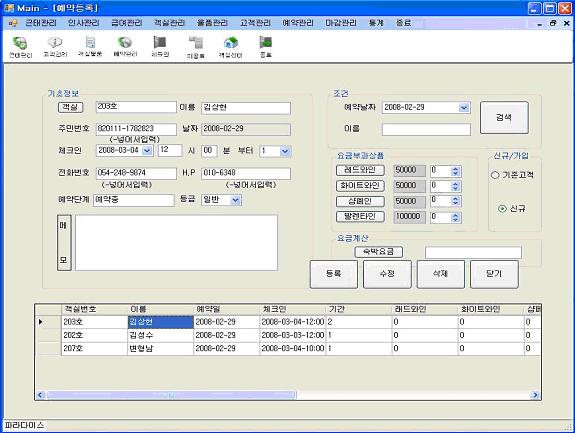Expand the 부터 duration dropdown

(x=285, y=151)
